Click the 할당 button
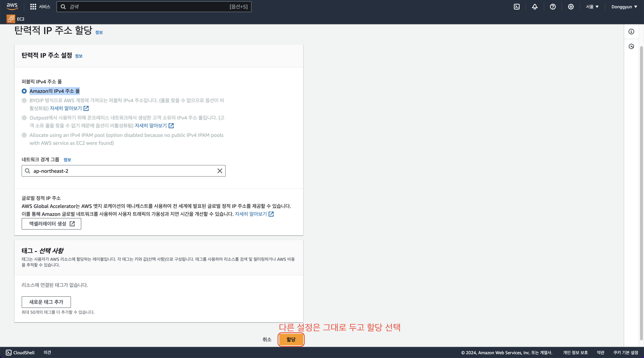Image resolution: width=644 pixels, height=358 pixels. click(291, 339)
